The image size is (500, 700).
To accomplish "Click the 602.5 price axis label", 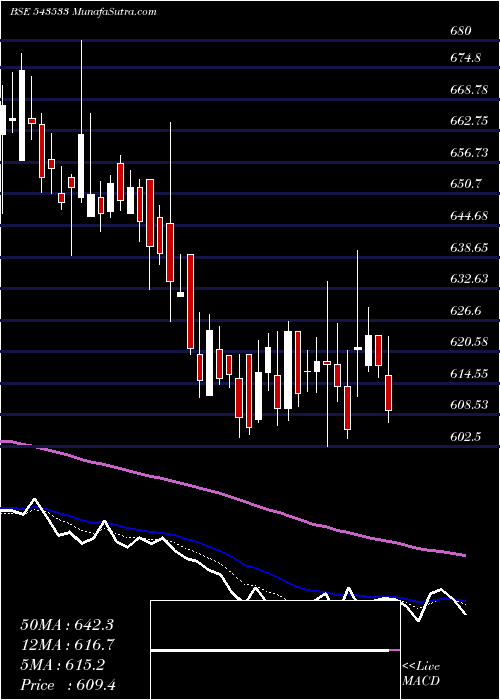I will tap(468, 437).
